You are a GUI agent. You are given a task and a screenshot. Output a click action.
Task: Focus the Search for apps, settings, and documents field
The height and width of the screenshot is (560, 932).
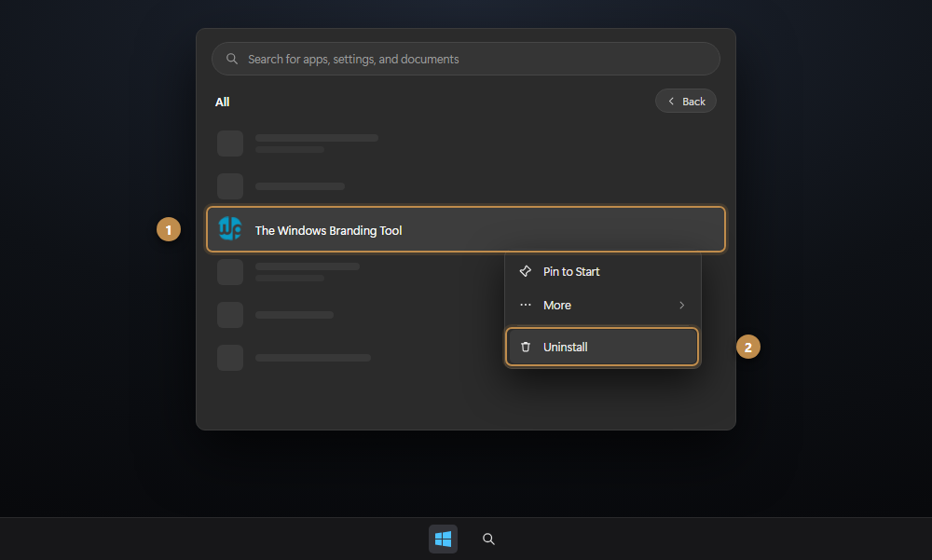(466, 59)
